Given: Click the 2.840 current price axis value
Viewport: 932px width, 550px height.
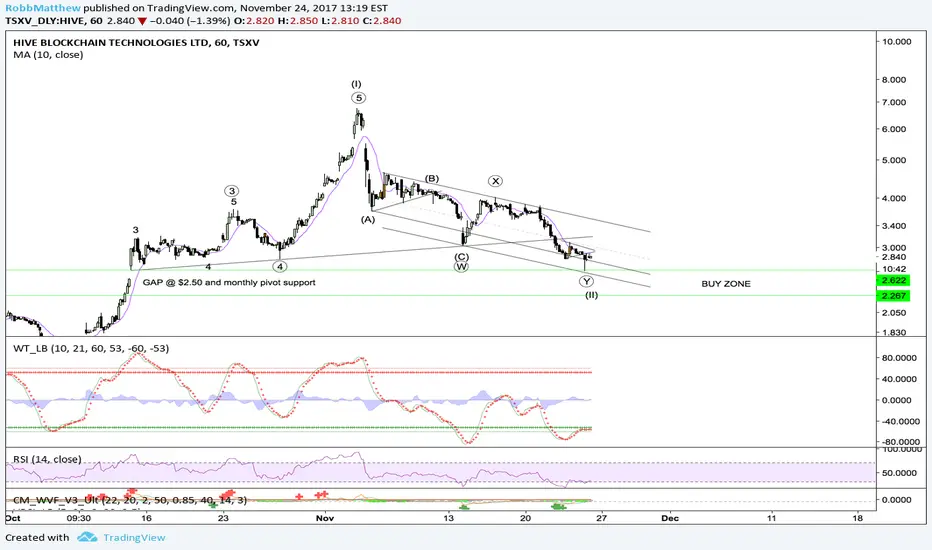Looking at the screenshot, I should point(894,257).
